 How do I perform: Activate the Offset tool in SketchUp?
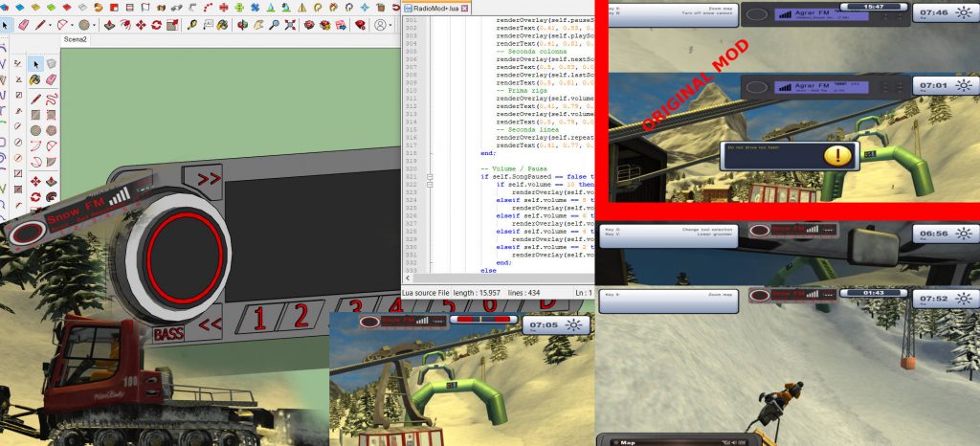(125, 25)
